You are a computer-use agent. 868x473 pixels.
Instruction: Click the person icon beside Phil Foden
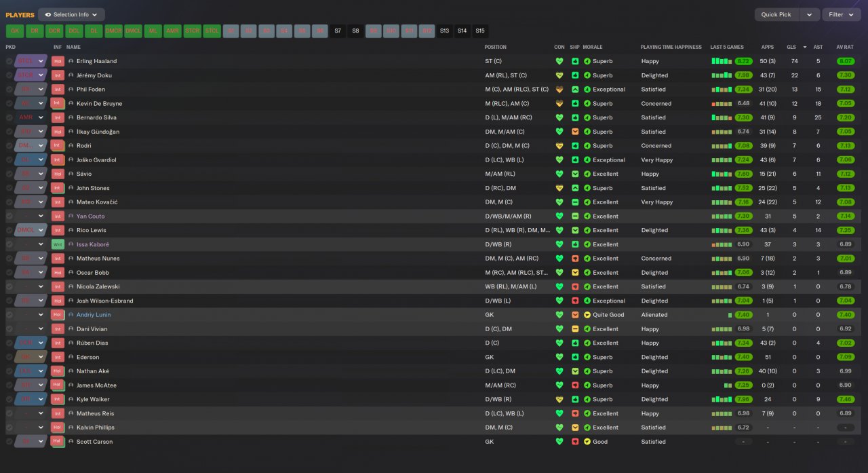(x=71, y=90)
